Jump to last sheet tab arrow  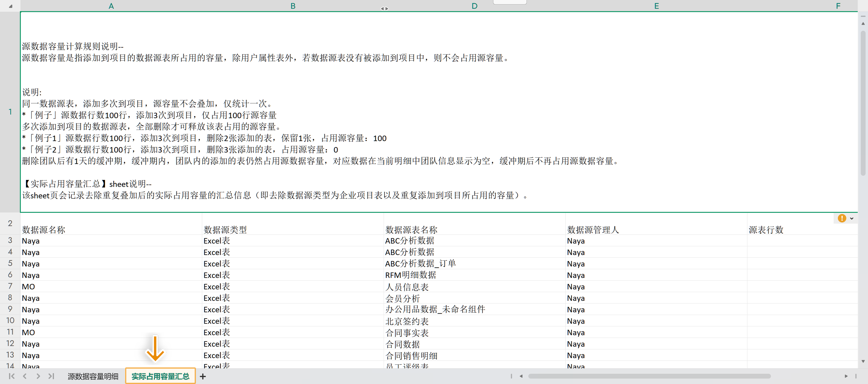click(51, 376)
